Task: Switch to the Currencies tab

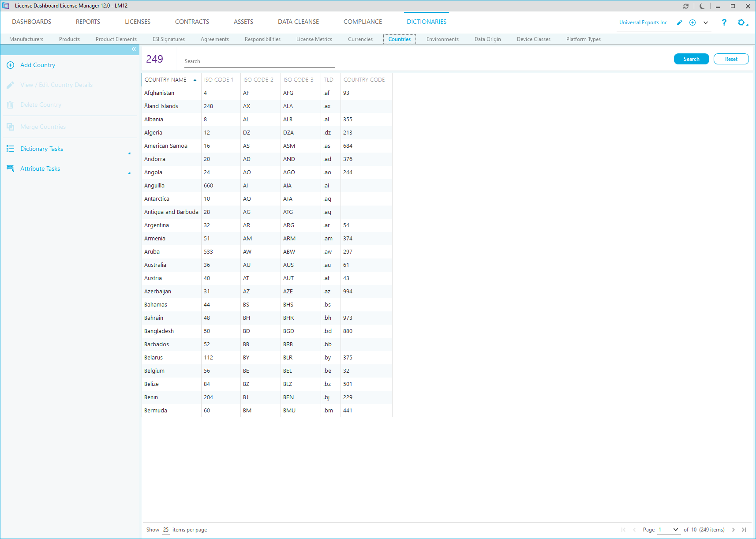Action: 360,39
